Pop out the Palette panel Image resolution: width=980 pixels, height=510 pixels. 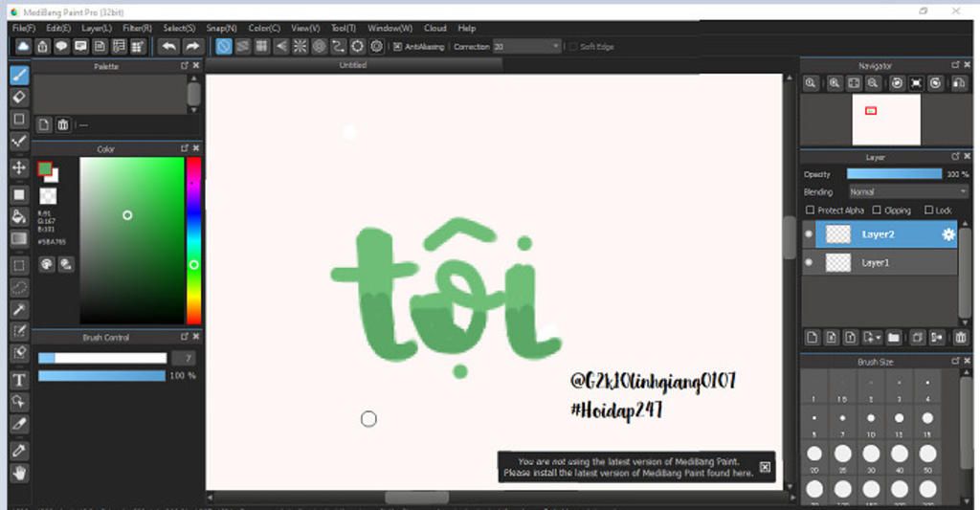tap(185, 66)
